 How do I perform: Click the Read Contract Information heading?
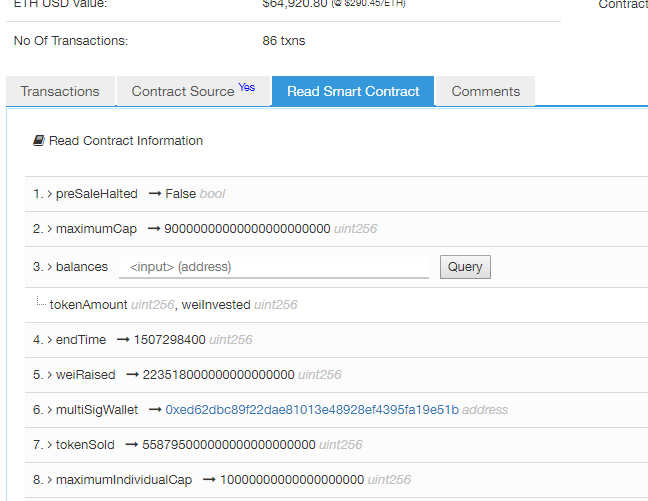(126, 141)
